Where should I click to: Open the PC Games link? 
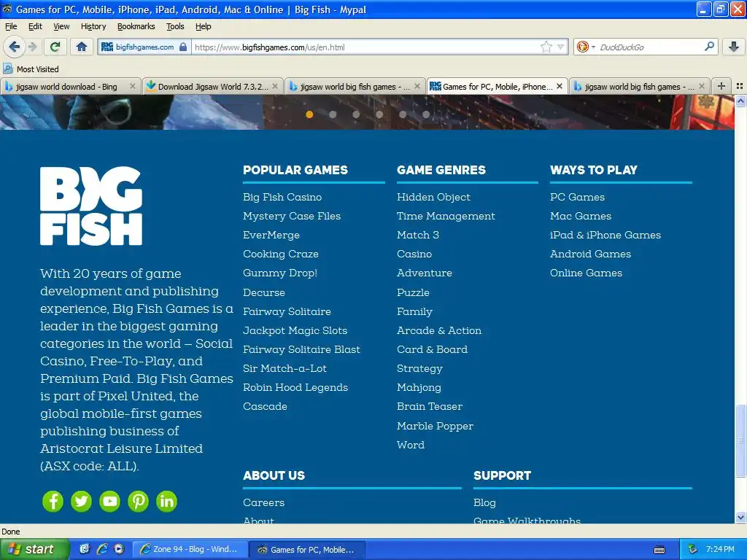click(578, 197)
